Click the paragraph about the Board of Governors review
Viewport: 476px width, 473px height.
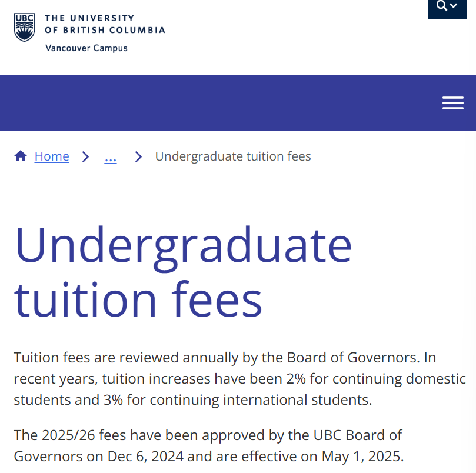pyautogui.click(x=240, y=379)
